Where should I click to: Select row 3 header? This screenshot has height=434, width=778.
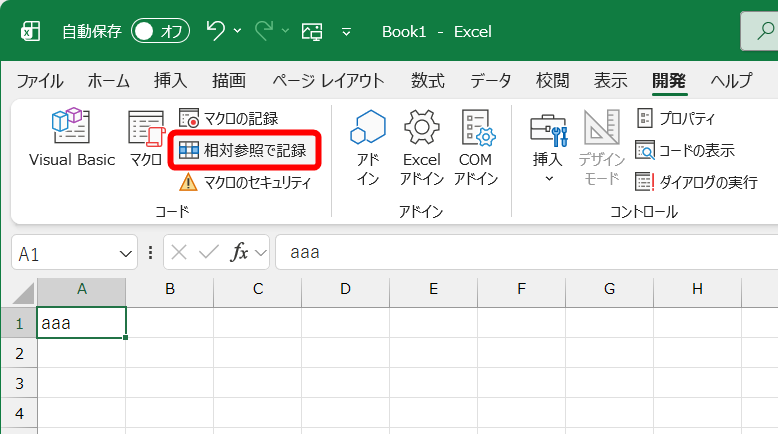[19, 383]
